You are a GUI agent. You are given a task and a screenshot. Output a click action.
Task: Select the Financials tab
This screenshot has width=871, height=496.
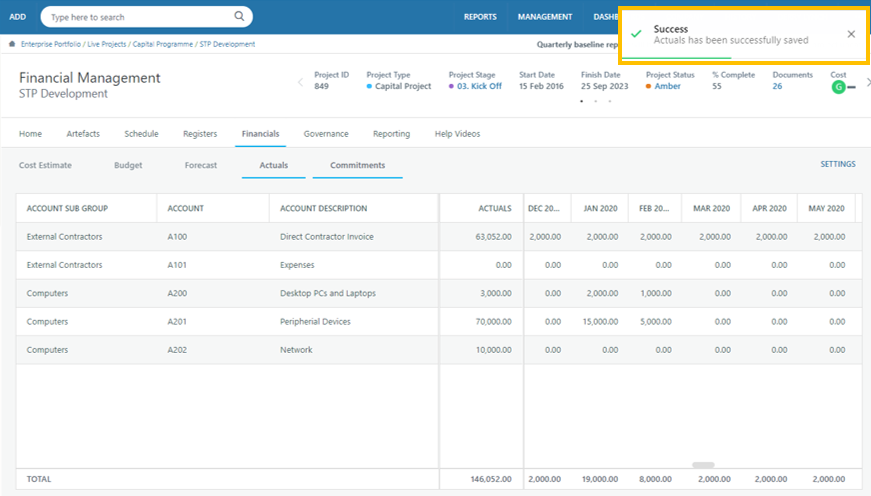[x=261, y=133]
